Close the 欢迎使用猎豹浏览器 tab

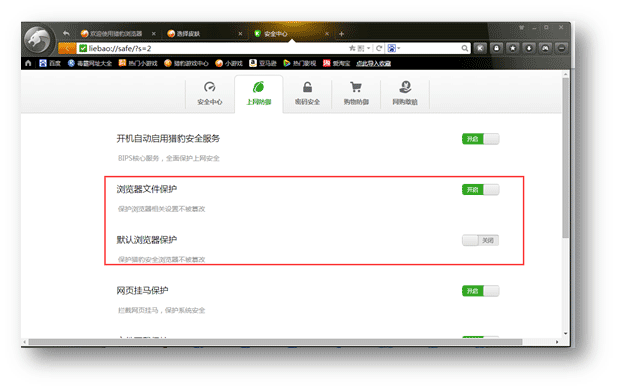(153, 34)
